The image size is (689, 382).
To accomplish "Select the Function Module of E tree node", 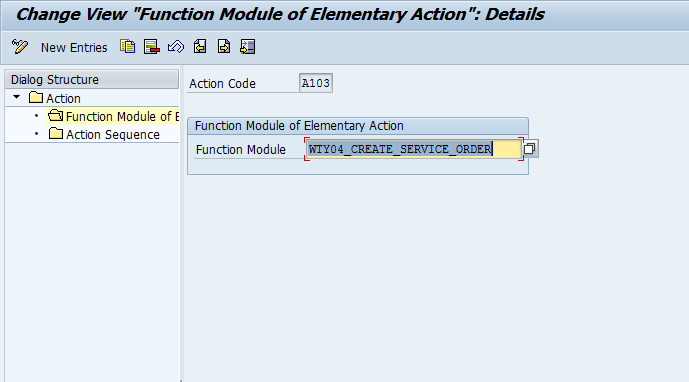I will click(122, 116).
